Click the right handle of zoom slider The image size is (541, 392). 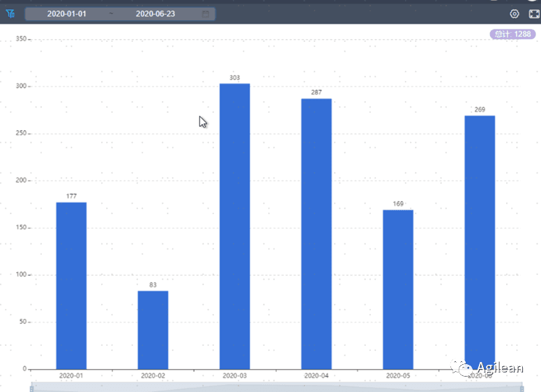(x=522, y=389)
